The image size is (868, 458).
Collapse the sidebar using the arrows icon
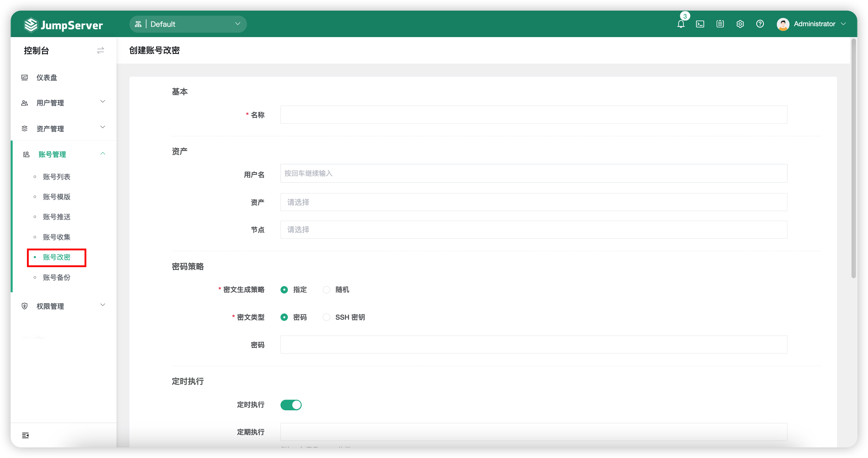100,50
